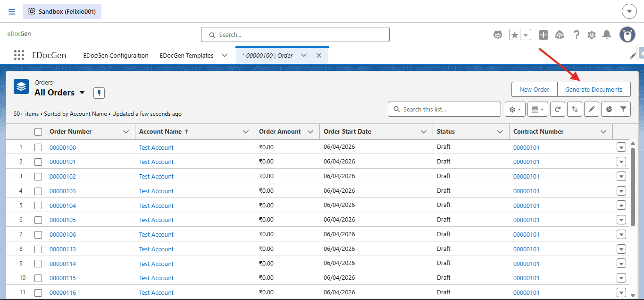This screenshot has height=300, width=644.
Task: Open Salesforce Help question mark icon
Action: pos(576,34)
